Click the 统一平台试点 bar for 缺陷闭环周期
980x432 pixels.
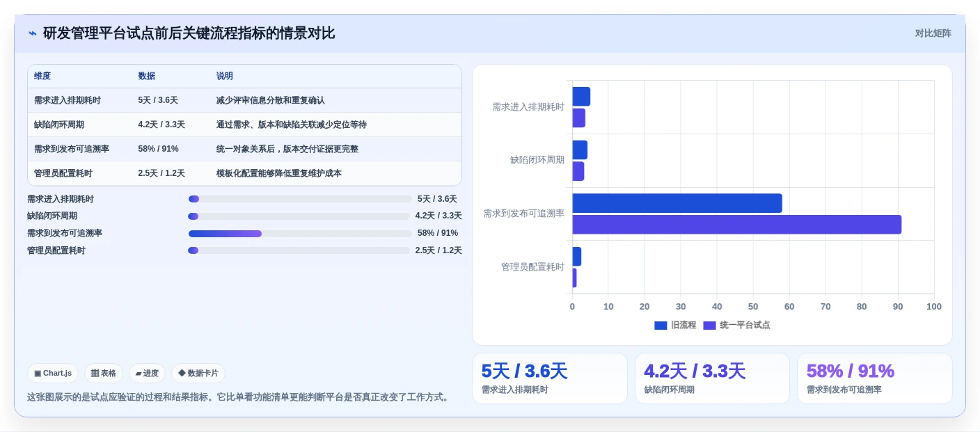[578, 171]
